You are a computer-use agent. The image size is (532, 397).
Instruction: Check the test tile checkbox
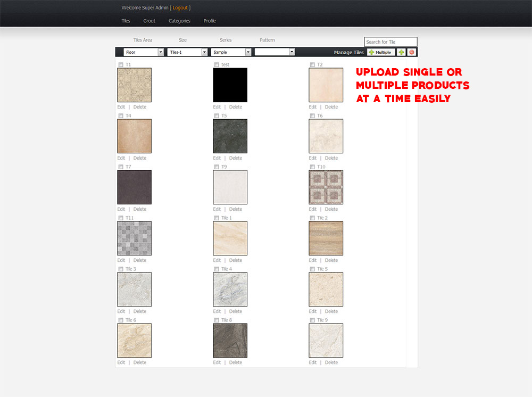[217, 64]
